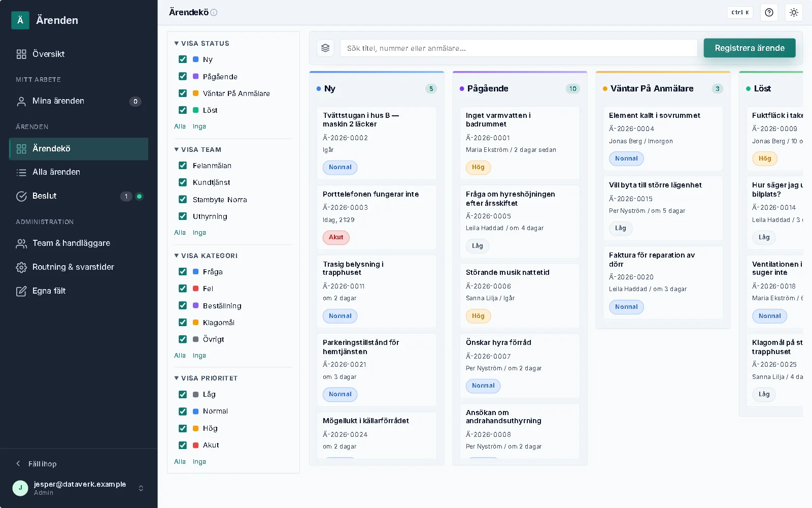Open the help question mark icon
This screenshot has width=812, height=508.
tap(769, 13)
